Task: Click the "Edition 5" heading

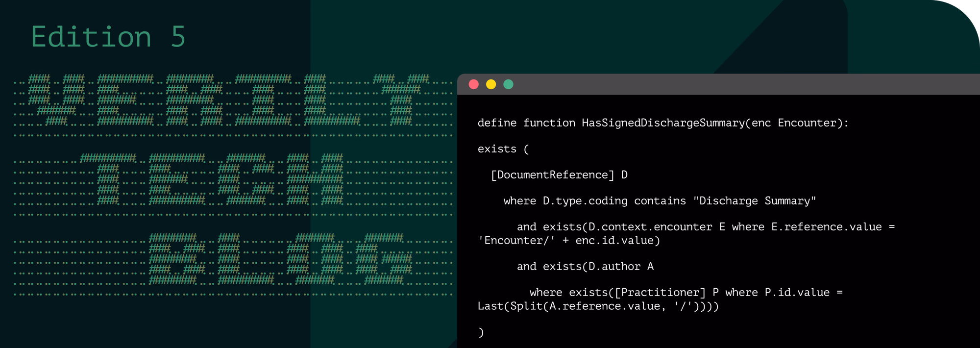Action: pos(108,37)
